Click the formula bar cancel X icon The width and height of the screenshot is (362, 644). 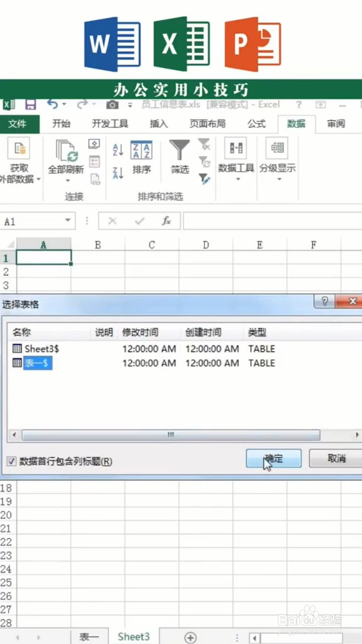pyautogui.click(x=113, y=221)
